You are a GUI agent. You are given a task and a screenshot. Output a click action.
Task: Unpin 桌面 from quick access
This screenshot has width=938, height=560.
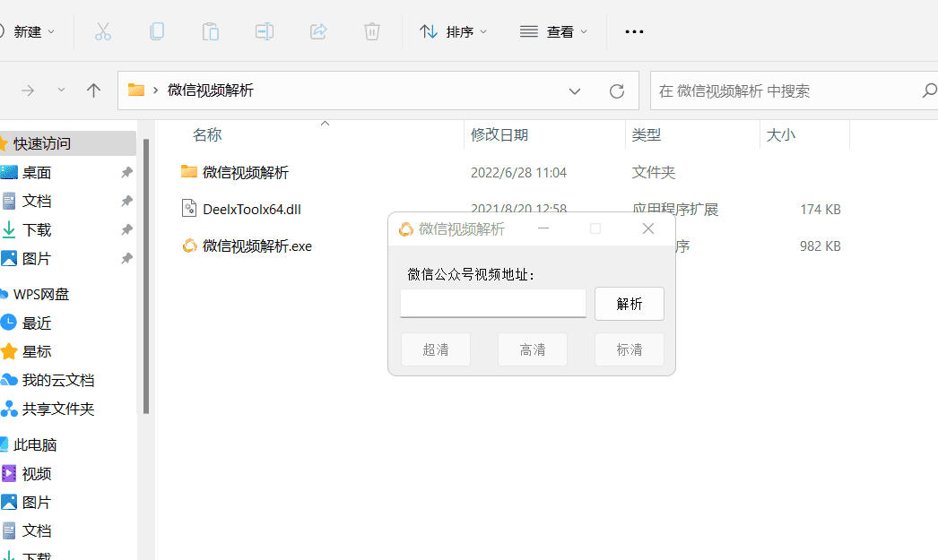coord(128,172)
